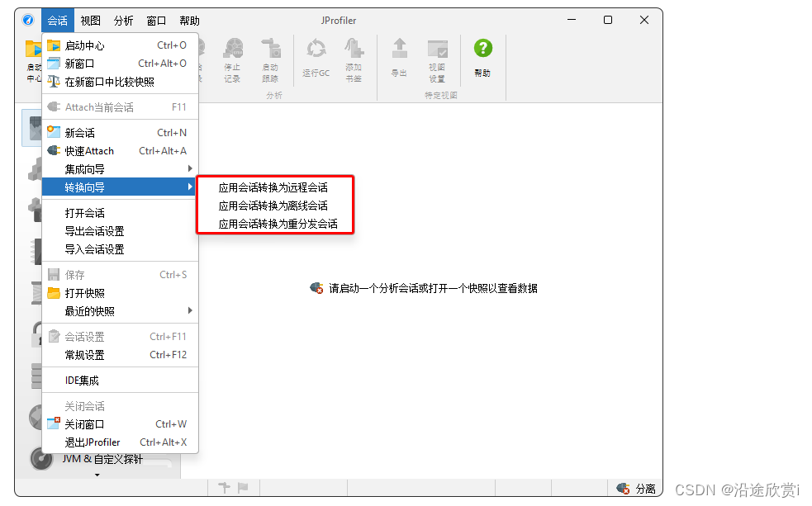Viewport: 812px width, 506px height.
Task: Click the 分离 status indicator
Action: [x=645, y=489]
